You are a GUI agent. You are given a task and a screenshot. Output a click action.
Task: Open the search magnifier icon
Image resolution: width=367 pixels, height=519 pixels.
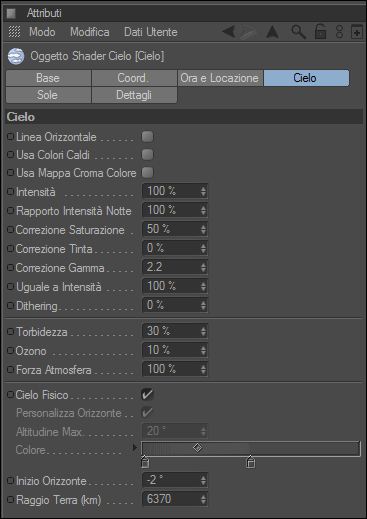298,32
